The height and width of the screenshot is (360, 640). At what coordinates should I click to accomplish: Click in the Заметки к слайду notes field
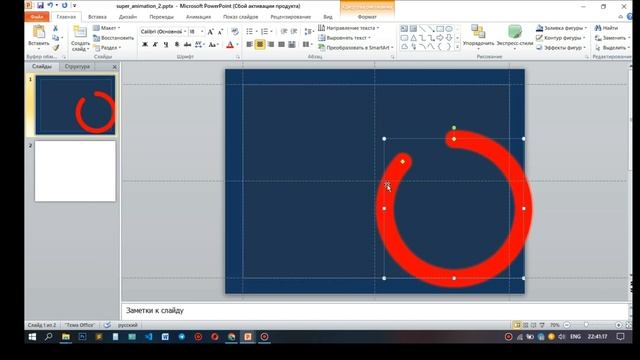tap(376, 311)
